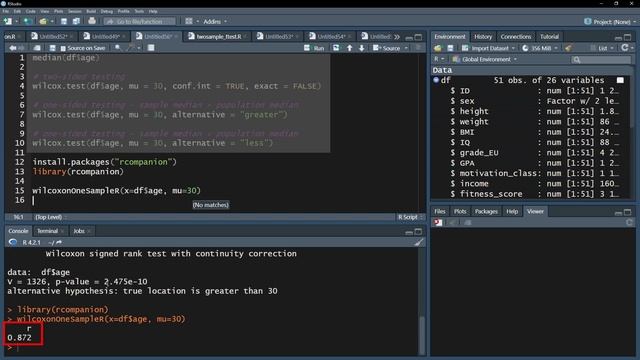
Task: Switch to the Terminal tab
Action: click(x=47, y=231)
